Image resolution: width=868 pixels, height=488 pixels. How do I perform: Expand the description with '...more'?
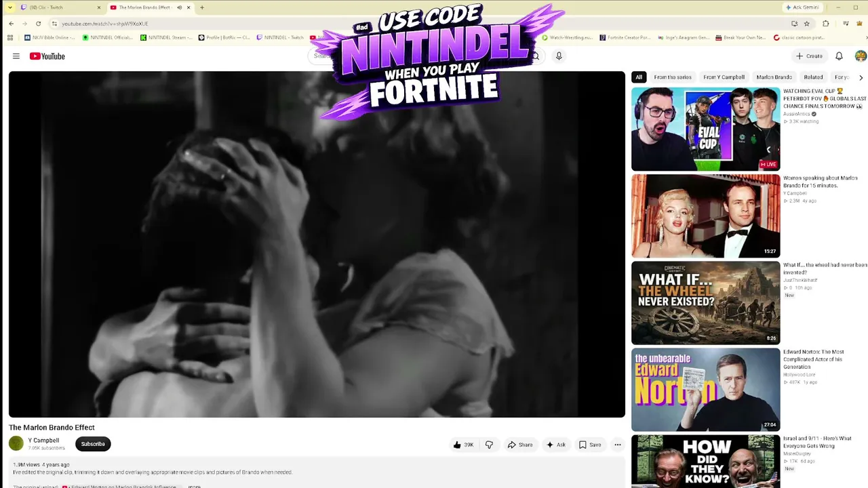[x=194, y=486]
